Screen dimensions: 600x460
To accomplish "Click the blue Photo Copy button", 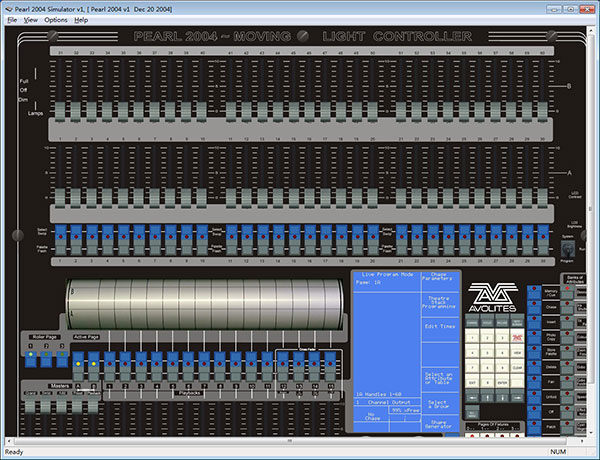I will coord(534,338).
